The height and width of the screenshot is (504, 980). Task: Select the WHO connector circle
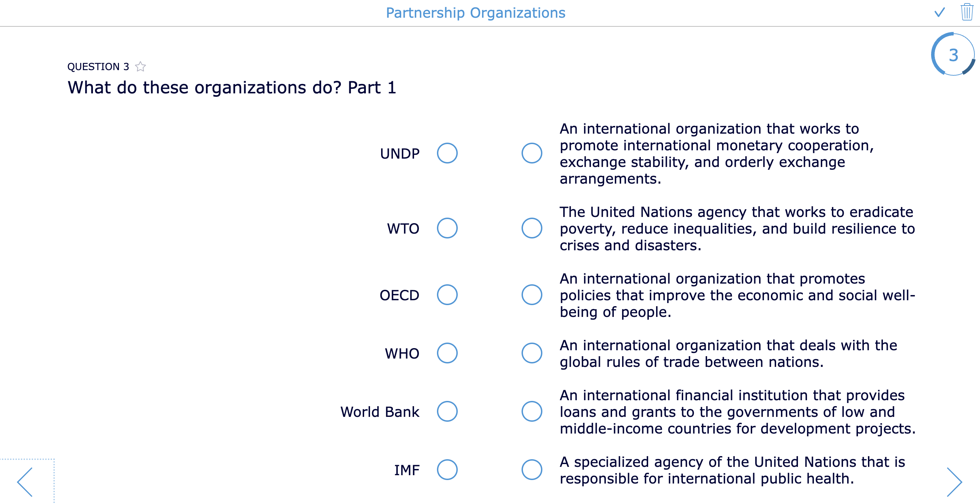[448, 353]
